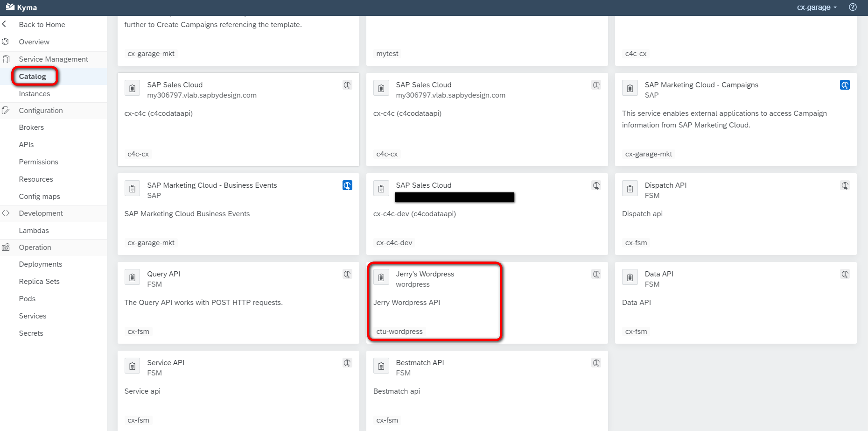Screen dimensions: 868x431
Task: Open Lambdas under Development
Action: pyautogui.click(x=34, y=230)
